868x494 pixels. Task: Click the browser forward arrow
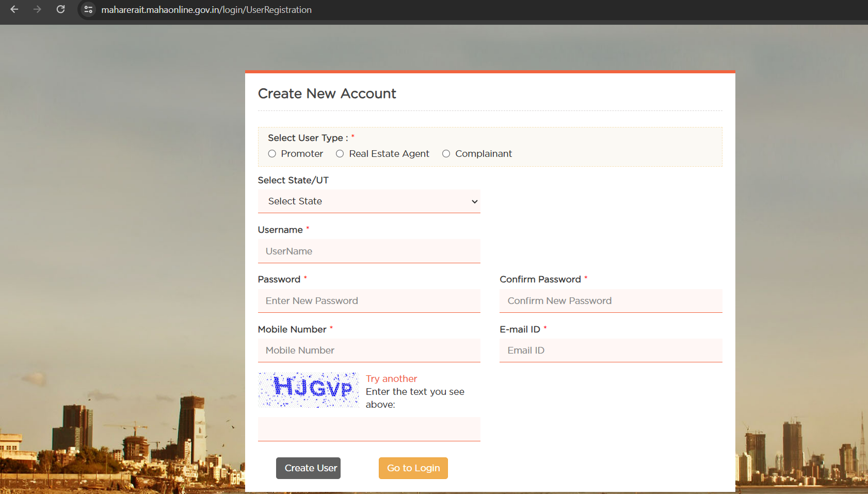37,9
